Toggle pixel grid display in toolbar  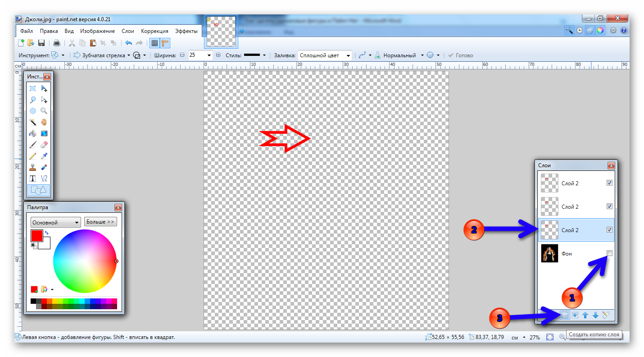point(154,43)
